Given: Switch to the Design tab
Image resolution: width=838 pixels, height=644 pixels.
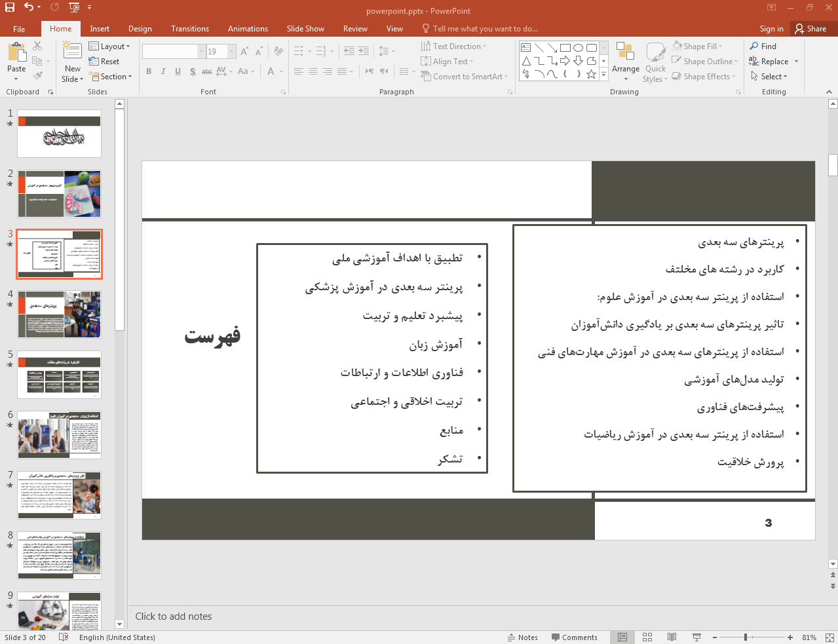Looking at the screenshot, I should [140, 29].
